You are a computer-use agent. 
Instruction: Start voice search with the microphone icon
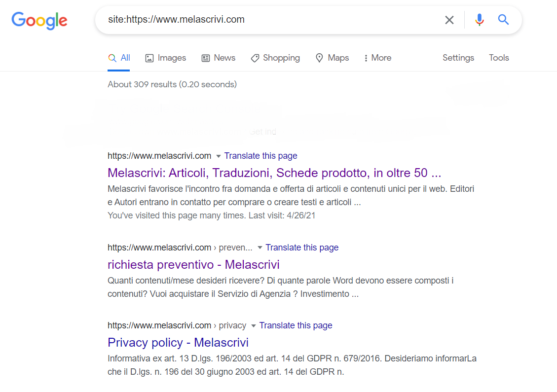click(479, 20)
